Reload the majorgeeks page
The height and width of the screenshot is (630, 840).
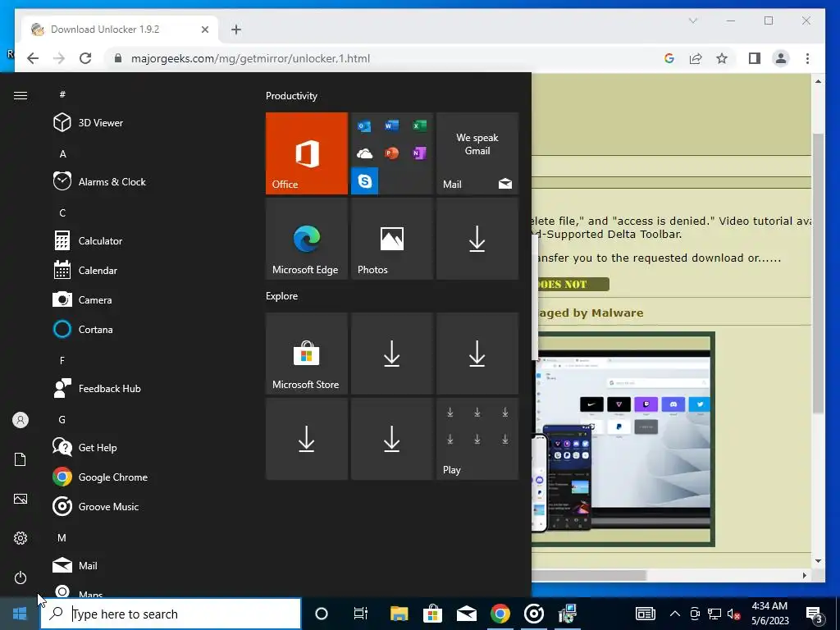tap(85, 58)
